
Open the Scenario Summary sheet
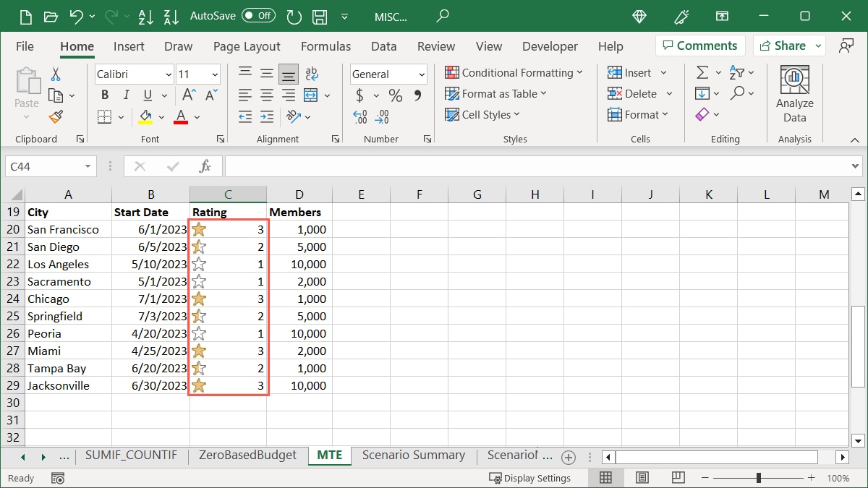click(x=414, y=455)
